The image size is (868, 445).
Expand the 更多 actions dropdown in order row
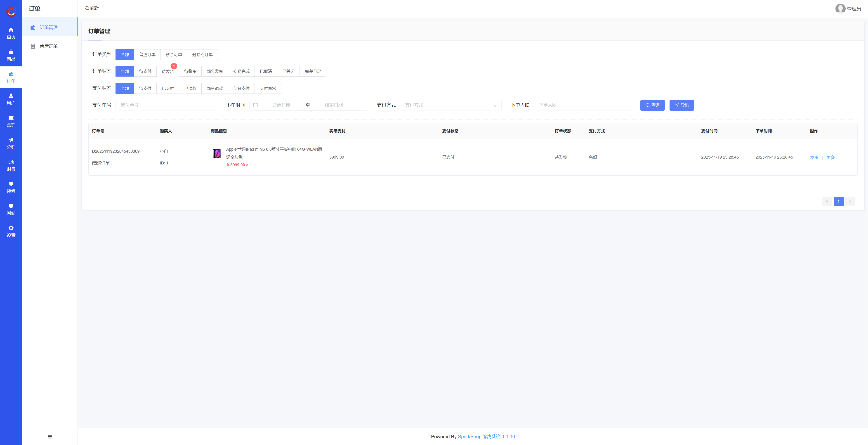coord(833,157)
